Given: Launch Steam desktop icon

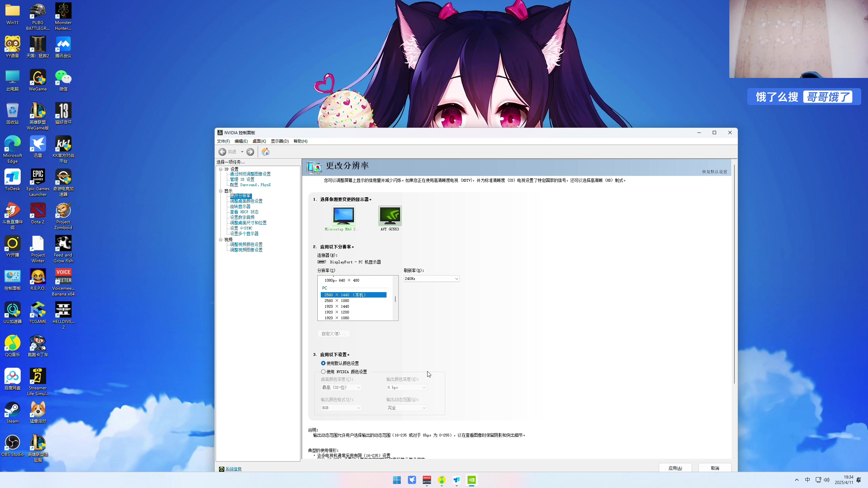Looking at the screenshot, I should pyautogui.click(x=13, y=413).
